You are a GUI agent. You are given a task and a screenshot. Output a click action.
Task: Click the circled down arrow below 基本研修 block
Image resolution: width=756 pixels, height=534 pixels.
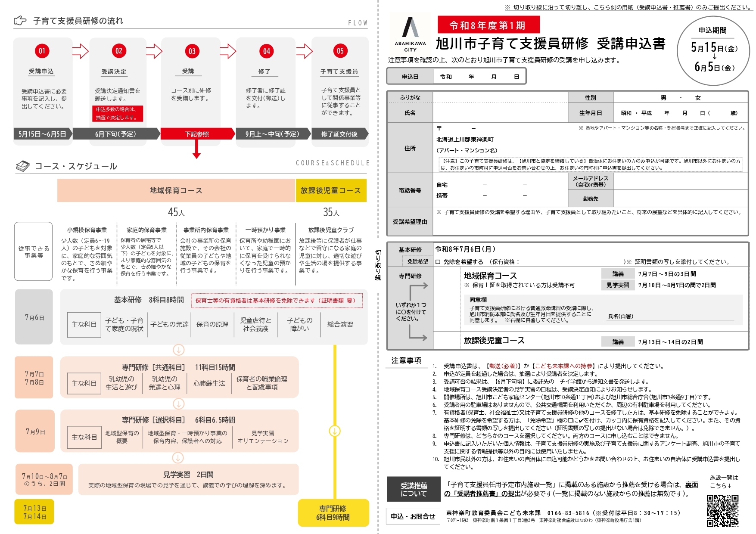pyautogui.click(x=178, y=350)
